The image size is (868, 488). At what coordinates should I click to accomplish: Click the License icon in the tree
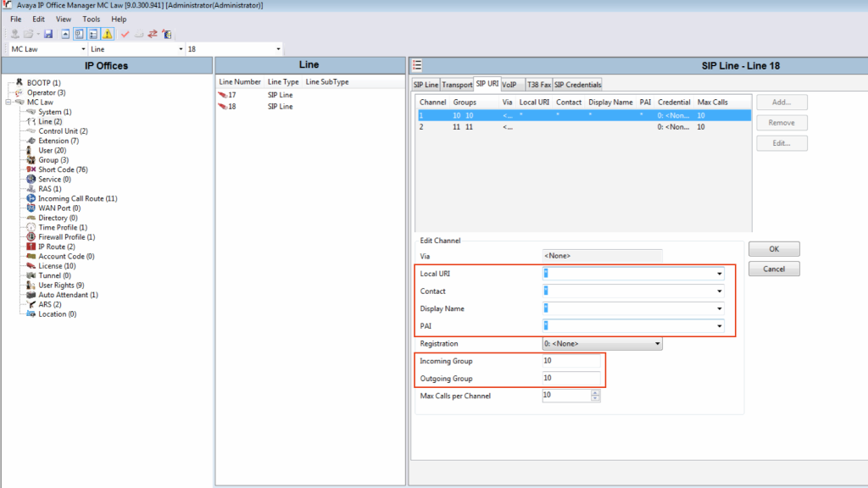pyautogui.click(x=31, y=265)
